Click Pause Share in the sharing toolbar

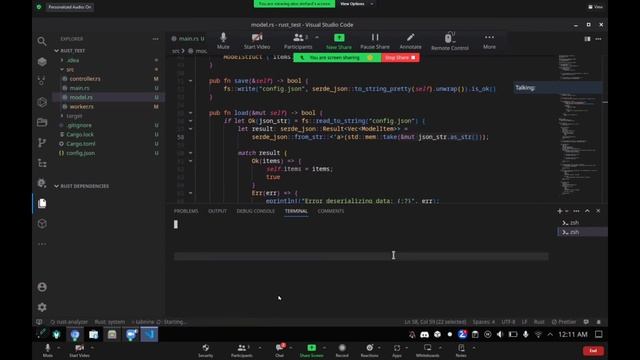pyautogui.click(x=375, y=41)
